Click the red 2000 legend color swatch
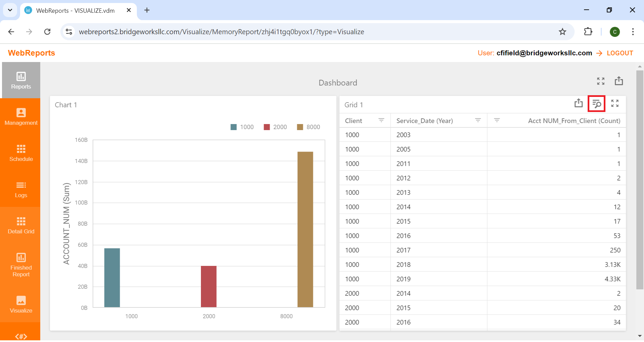 pyautogui.click(x=267, y=127)
